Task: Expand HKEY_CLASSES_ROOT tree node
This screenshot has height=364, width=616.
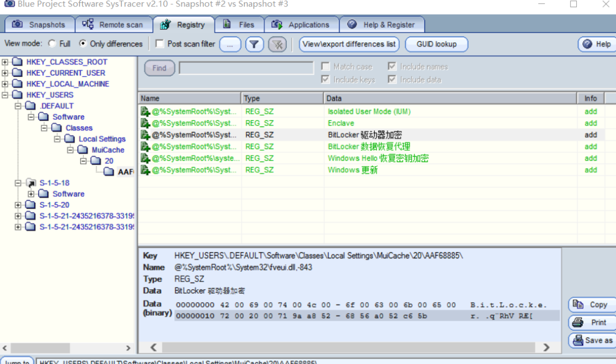Action: click(x=5, y=62)
